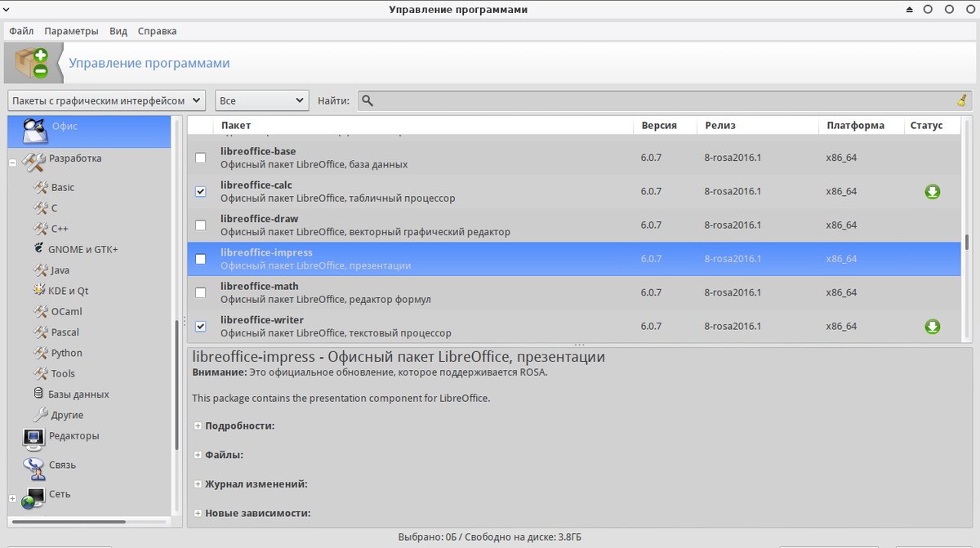This screenshot has width=980, height=548.
Task: Open the graphical packages filter dropdown
Action: pyautogui.click(x=106, y=100)
